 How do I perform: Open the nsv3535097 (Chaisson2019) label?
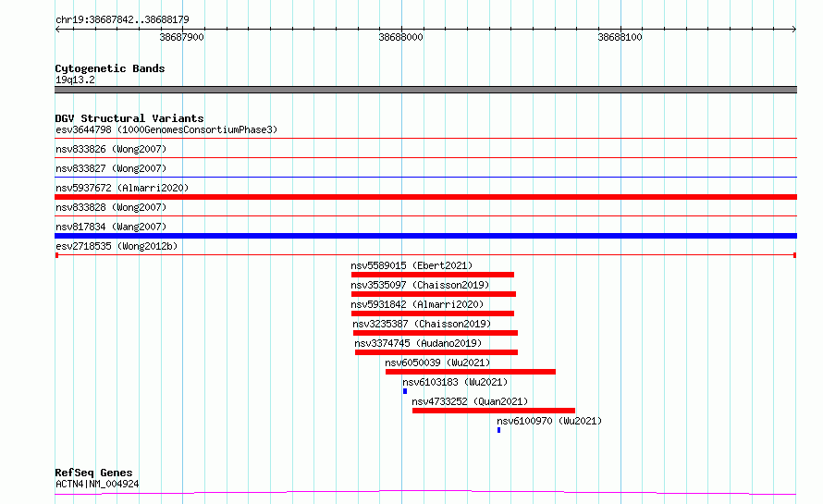coord(420,285)
